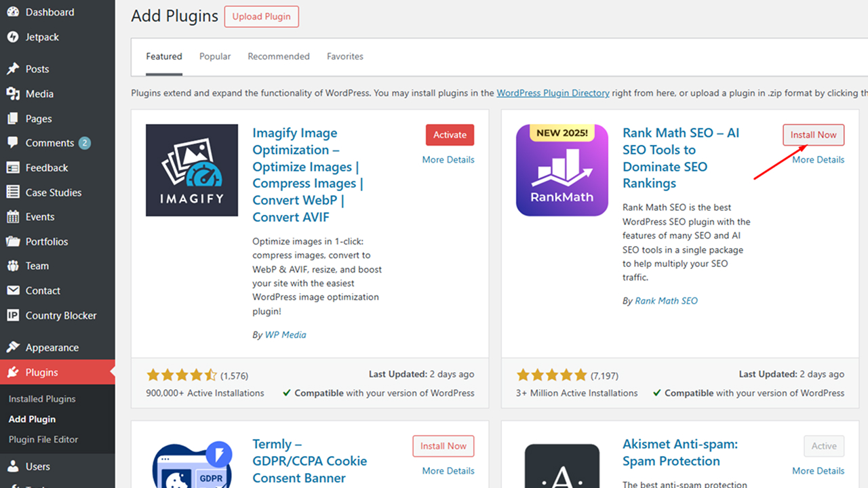Image resolution: width=868 pixels, height=488 pixels.
Task: Click the Posts pushpin icon
Action: (x=13, y=69)
